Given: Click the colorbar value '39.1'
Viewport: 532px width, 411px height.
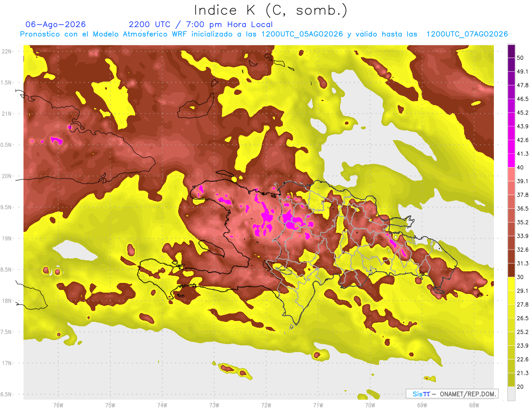Looking at the screenshot, I should [523, 181].
